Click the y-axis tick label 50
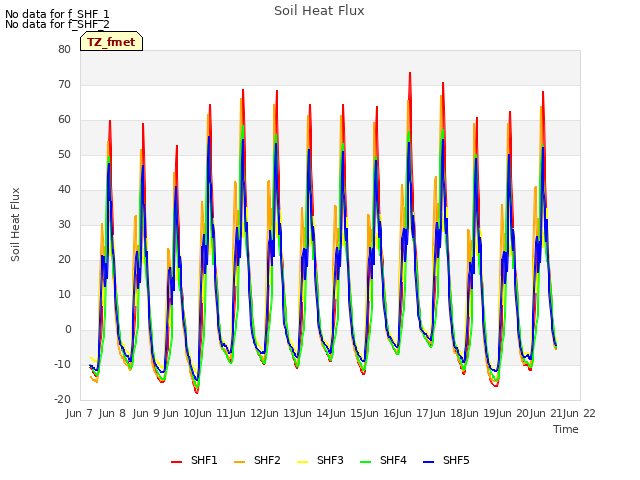Image resolution: width=640 pixels, height=480 pixels. coord(64,155)
